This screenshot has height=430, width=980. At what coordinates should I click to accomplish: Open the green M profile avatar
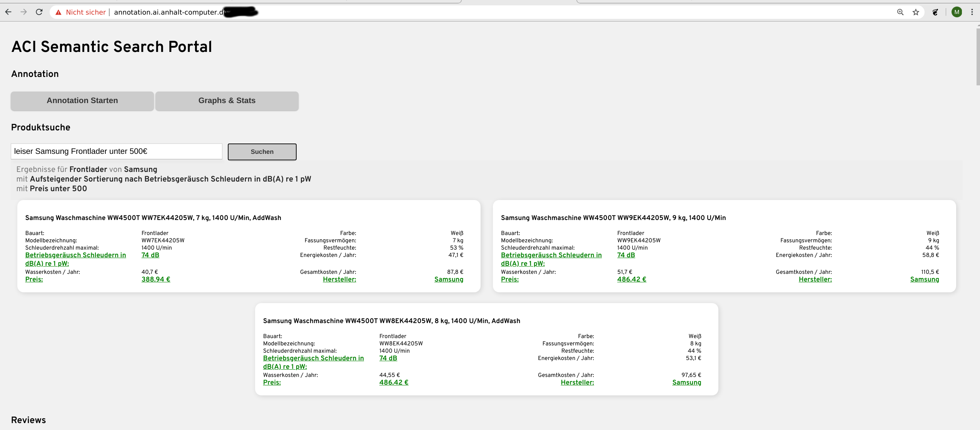tap(957, 12)
